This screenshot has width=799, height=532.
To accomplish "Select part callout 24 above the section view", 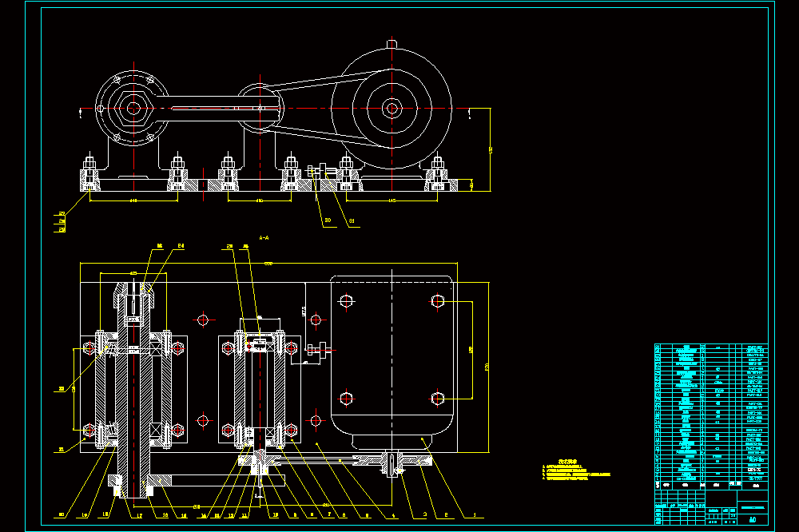I will pos(181,246).
